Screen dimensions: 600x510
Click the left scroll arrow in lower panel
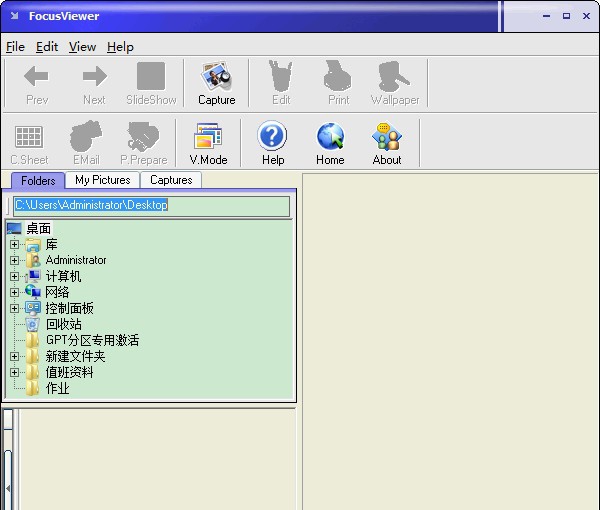[x=8, y=488]
